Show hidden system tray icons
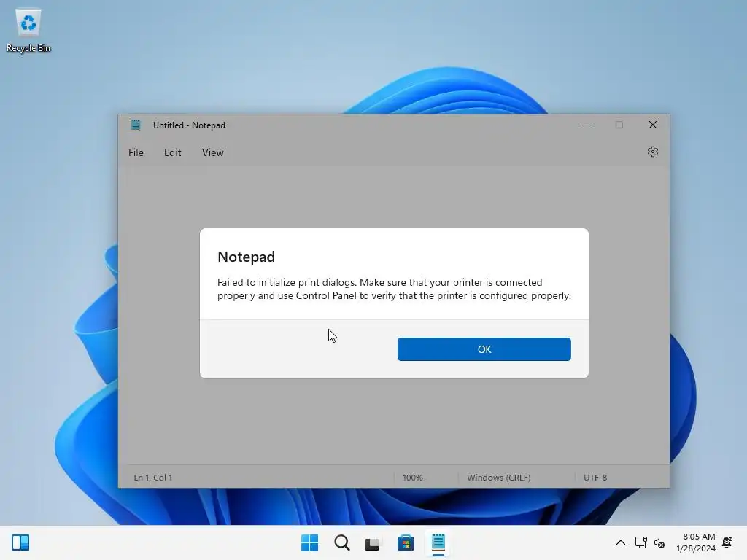Screen dimensions: 747x560 tap(621, 542)
